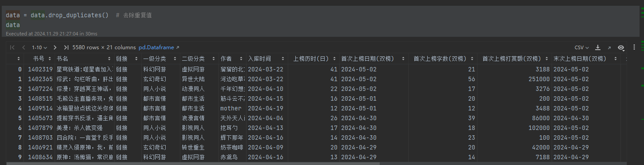Click book title starting 毛熊公主直播
Screen dimensions: 644x165
[84, 98]
